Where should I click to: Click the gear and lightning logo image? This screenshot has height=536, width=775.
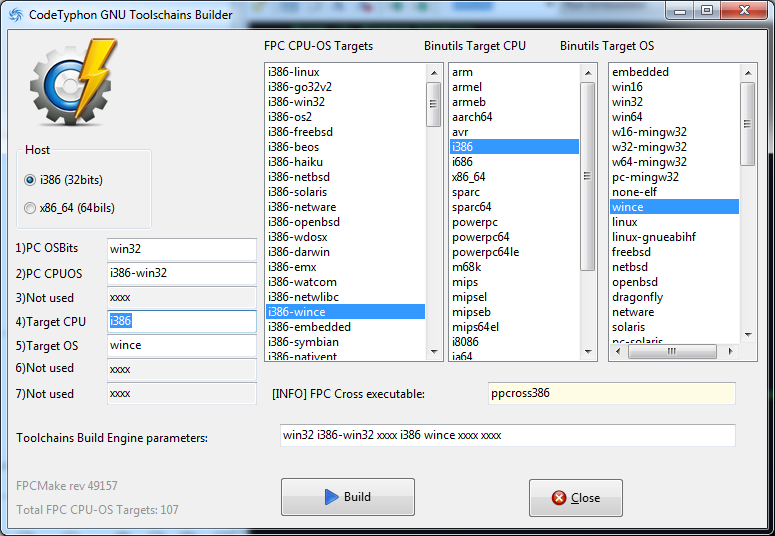click(x=73, y=81)
